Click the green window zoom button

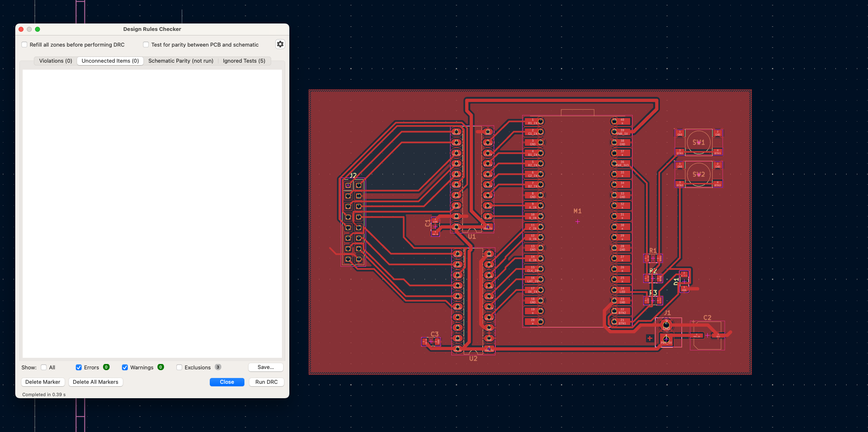click(x=38, y=29)
